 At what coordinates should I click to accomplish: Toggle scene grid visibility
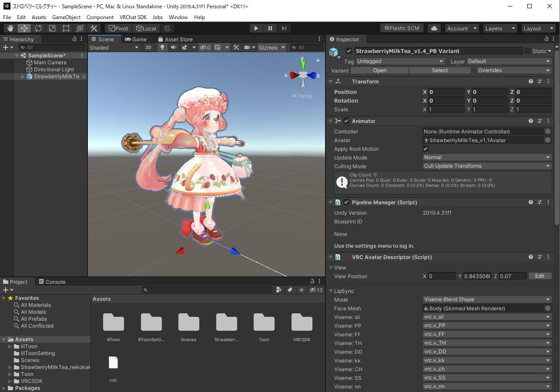tap(218, 47)
